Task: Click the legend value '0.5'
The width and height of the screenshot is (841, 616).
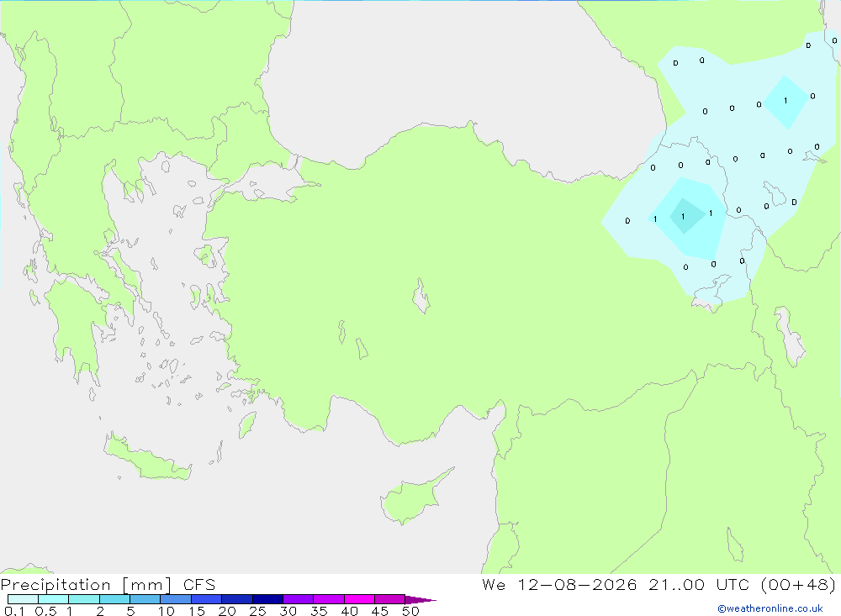Action: [x=45, y=611]
